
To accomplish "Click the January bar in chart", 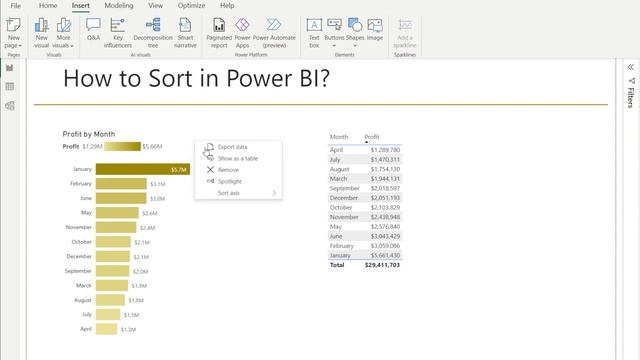I will click(x=143, y=169).
